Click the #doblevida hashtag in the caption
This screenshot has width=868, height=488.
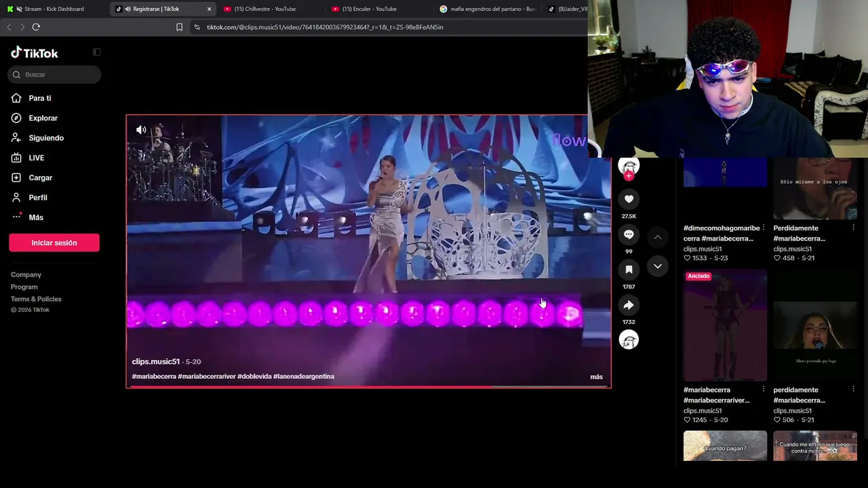pos(254,376)
